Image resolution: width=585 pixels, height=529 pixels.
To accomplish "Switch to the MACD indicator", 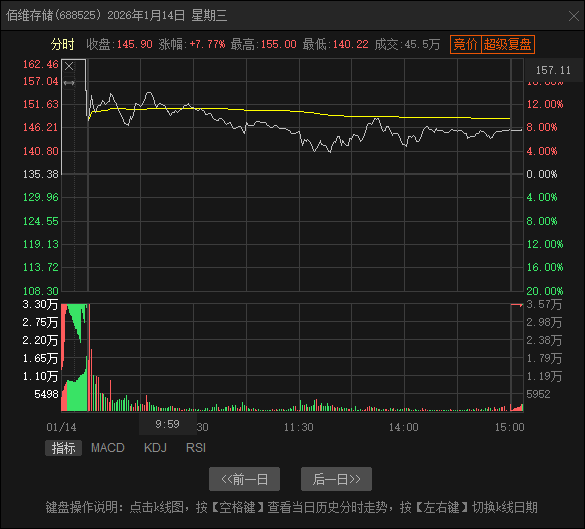I will tap(107, 448).
